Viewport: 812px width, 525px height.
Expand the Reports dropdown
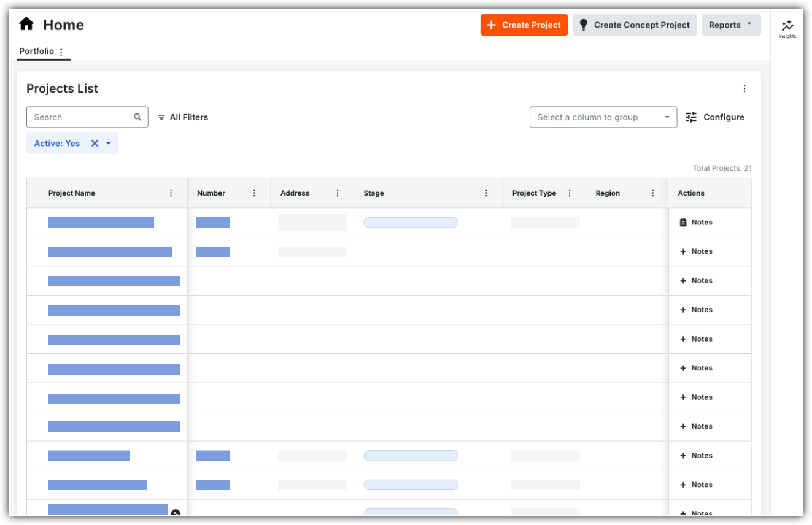(731, 25)
